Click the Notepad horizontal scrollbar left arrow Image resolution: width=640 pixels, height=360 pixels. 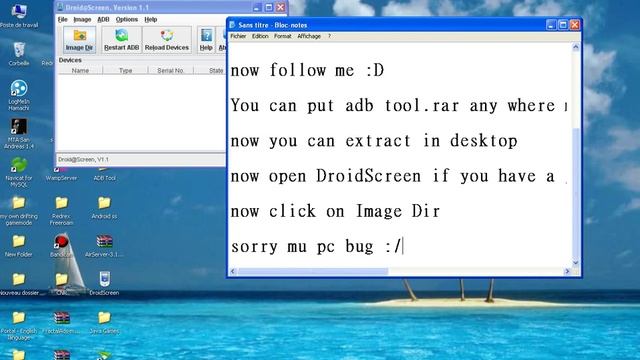(x=233, y=271)
